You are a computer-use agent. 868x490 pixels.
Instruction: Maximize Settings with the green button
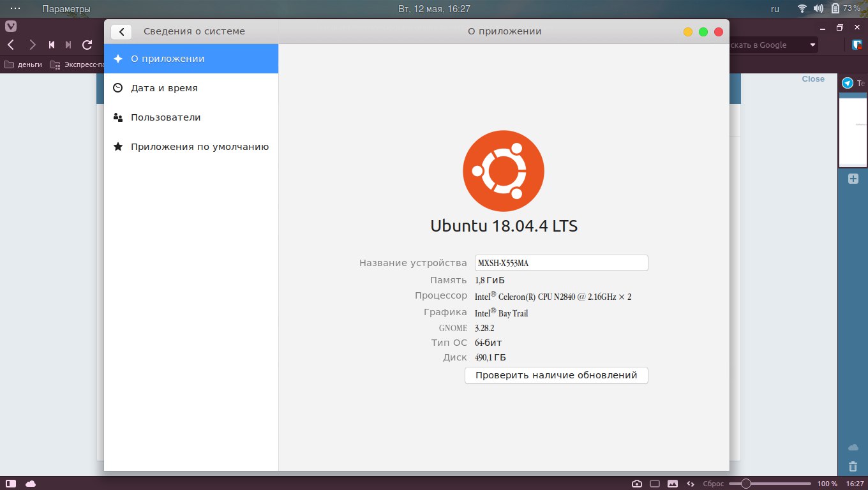point(703,32)
